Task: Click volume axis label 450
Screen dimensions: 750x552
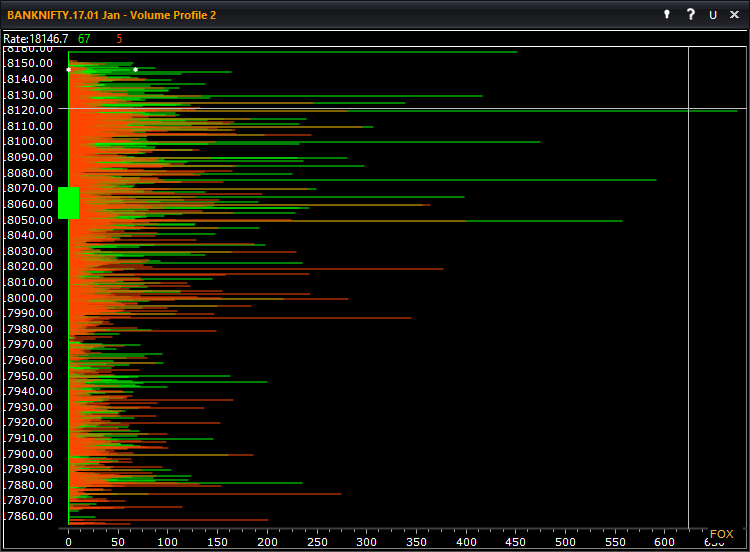Action: click(x=516, y=542)
